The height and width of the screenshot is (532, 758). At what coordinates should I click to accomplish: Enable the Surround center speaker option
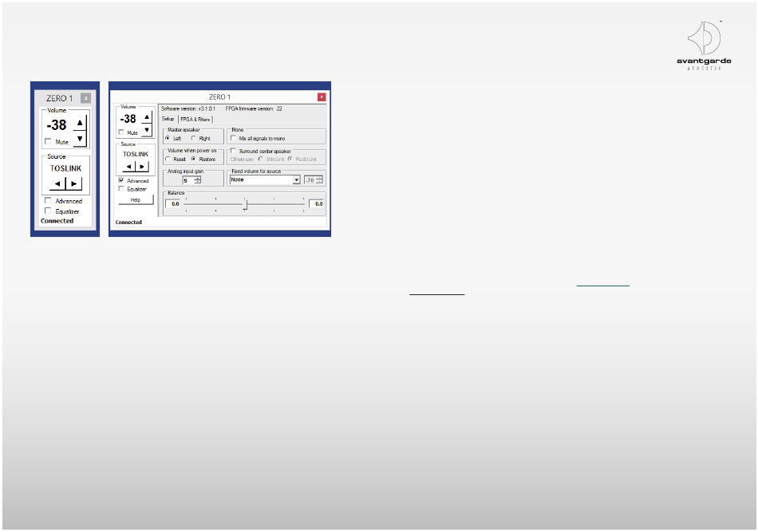tap(233, 150)
